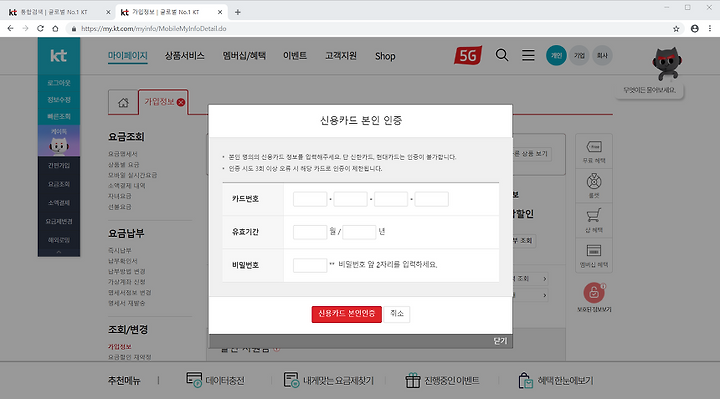The image size is (720, 399).
Task: Open 이벤트 menu
Action: [x=295, y=56]
